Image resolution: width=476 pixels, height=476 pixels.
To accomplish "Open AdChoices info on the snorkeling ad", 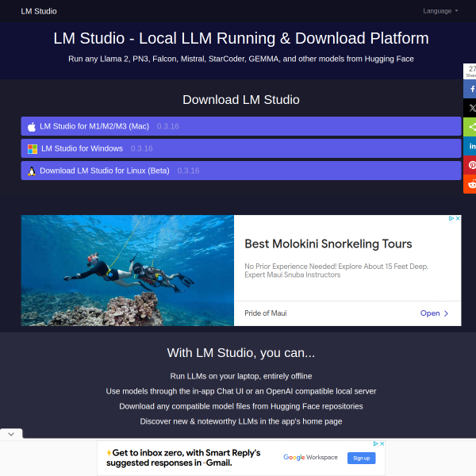I will click(451, 218).
